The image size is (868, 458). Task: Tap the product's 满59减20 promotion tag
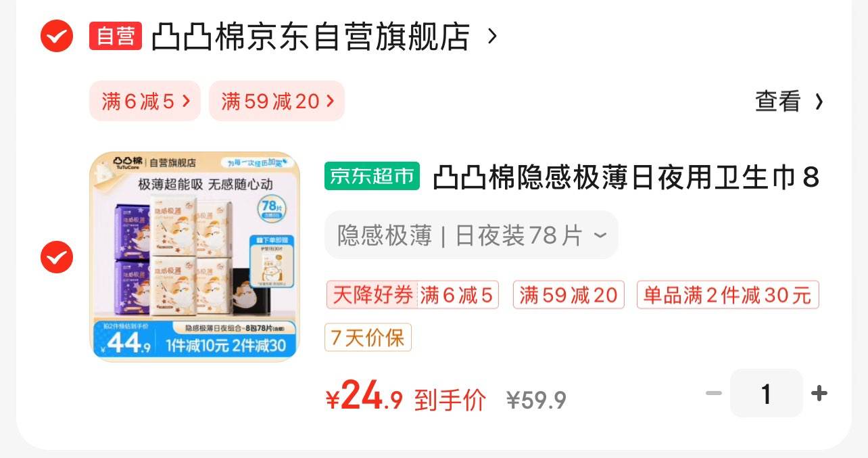click(569, 296)
